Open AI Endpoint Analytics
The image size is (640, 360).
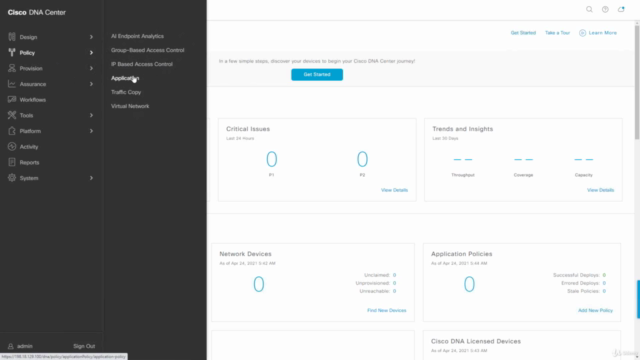(137, 36)
